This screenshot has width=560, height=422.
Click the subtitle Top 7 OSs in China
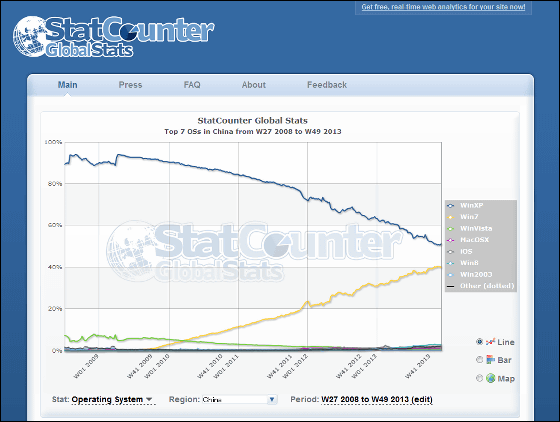tap(252, 131)
